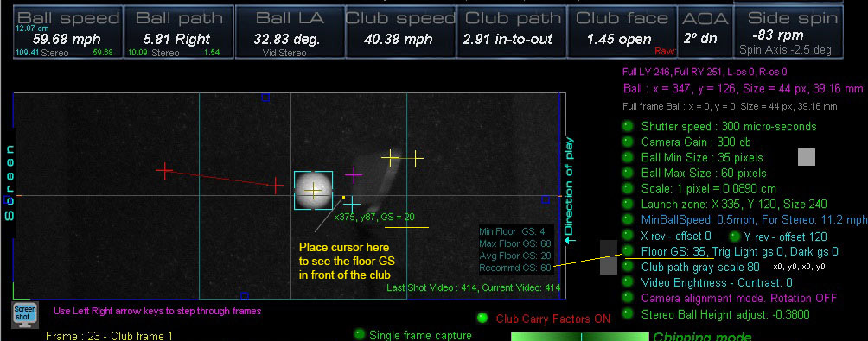Adjust the green Chipping mode slider bar

pos(579,336)
